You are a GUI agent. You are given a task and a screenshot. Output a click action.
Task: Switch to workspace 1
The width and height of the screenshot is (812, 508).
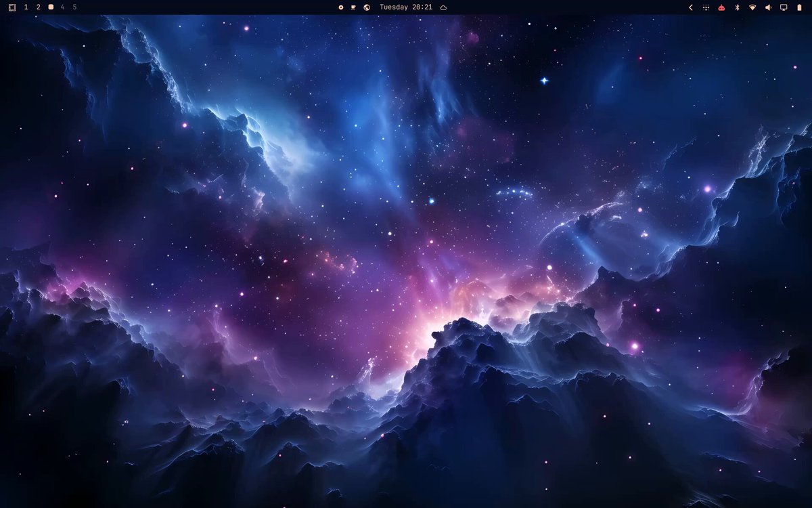click(x=26, y=7)
